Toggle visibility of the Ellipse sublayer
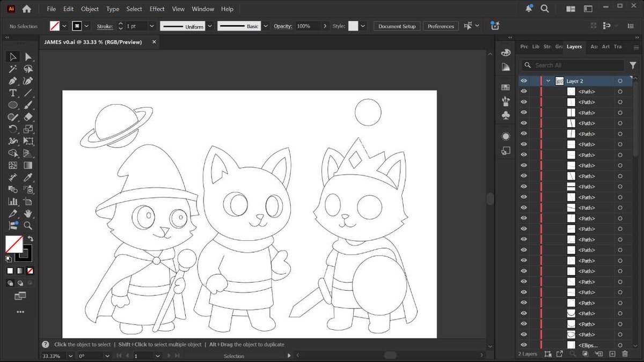Image resolution: width=644 pixels, height=362 pixels. pos(524,345)
